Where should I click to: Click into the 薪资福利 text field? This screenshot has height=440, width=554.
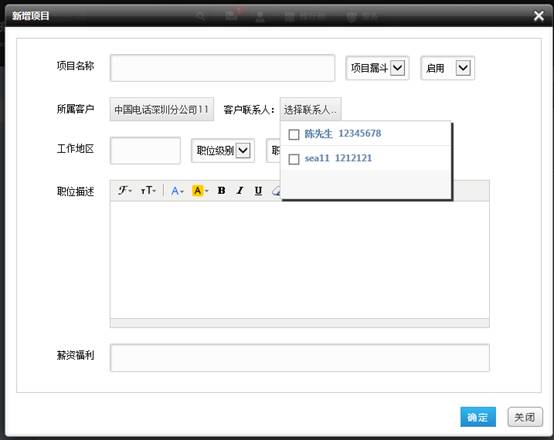click(300, 358)
